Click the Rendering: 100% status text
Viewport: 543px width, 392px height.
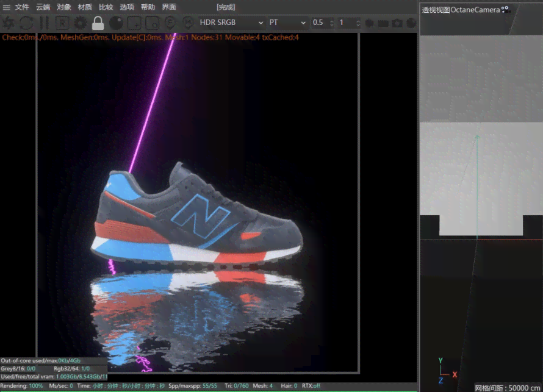coord(21,385)
